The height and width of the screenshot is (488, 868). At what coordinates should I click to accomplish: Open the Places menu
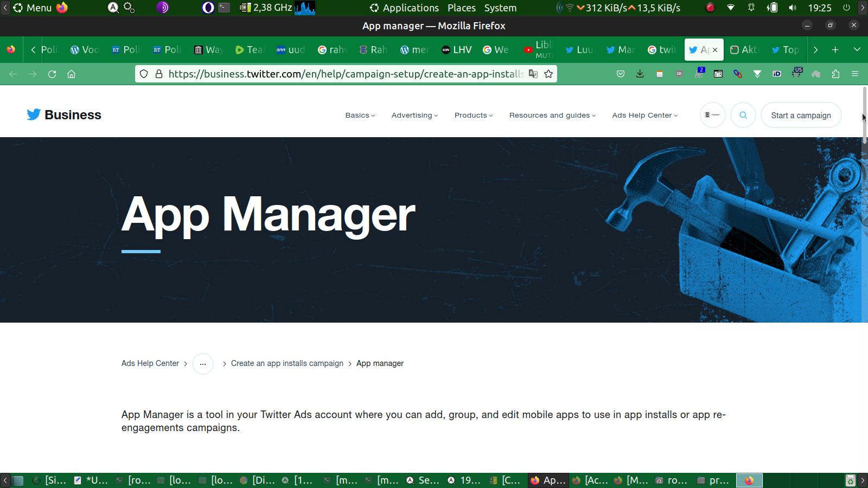462,8
